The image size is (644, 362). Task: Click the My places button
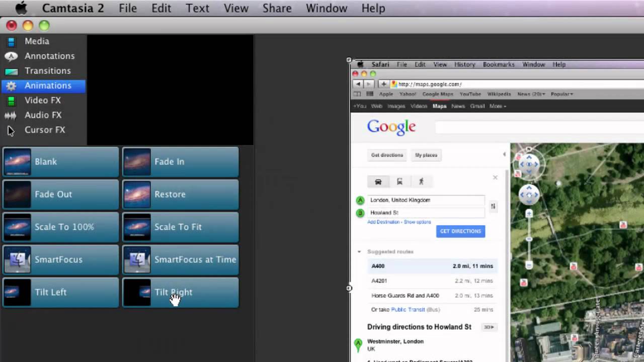pos(426,155)
